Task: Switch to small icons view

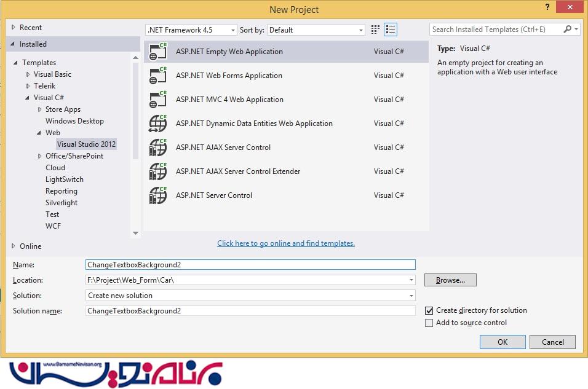Action: [376, 29]
